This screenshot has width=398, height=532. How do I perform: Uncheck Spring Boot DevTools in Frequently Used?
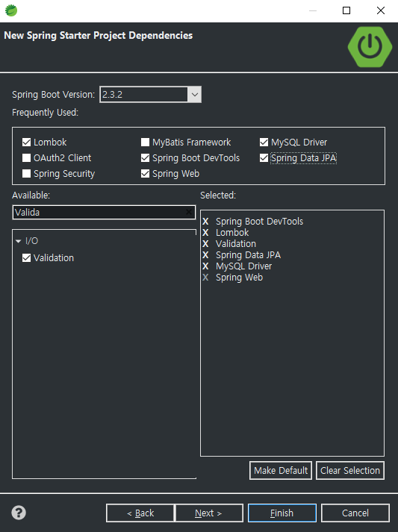coord(145,157)
